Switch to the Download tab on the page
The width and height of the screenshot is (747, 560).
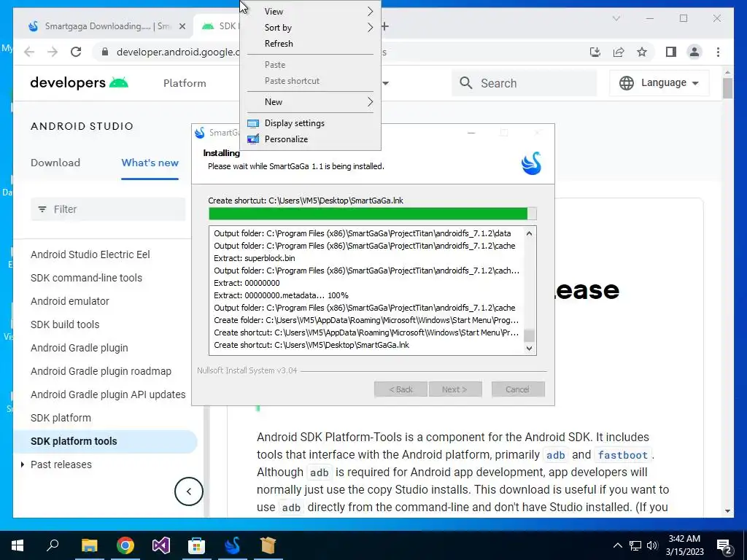tap(55, 163)
